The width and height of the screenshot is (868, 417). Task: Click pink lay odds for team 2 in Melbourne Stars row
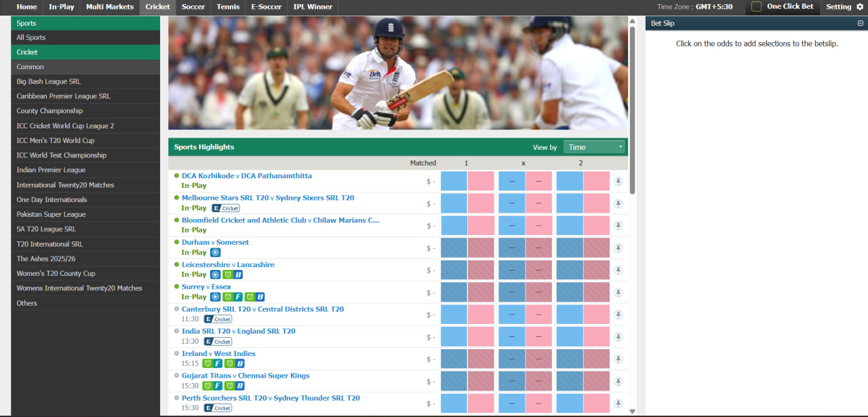597,203
